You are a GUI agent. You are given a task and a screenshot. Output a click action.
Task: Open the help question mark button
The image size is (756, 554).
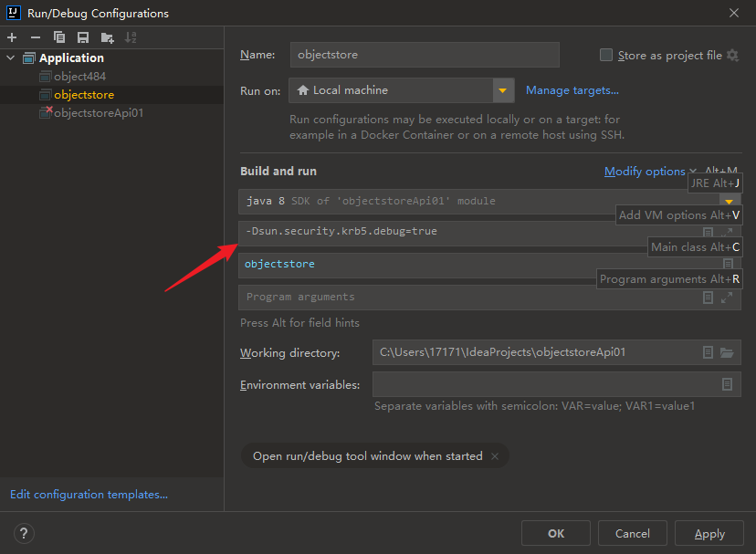(x=25, y=534)
